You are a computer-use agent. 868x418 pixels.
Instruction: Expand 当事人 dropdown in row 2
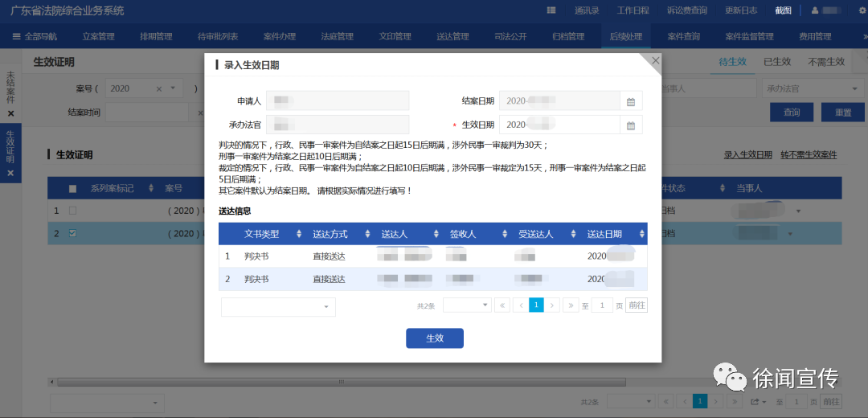790,234
